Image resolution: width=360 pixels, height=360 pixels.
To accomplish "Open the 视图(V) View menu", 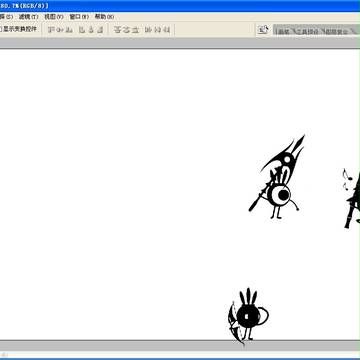I will click(x=54, y=17).
